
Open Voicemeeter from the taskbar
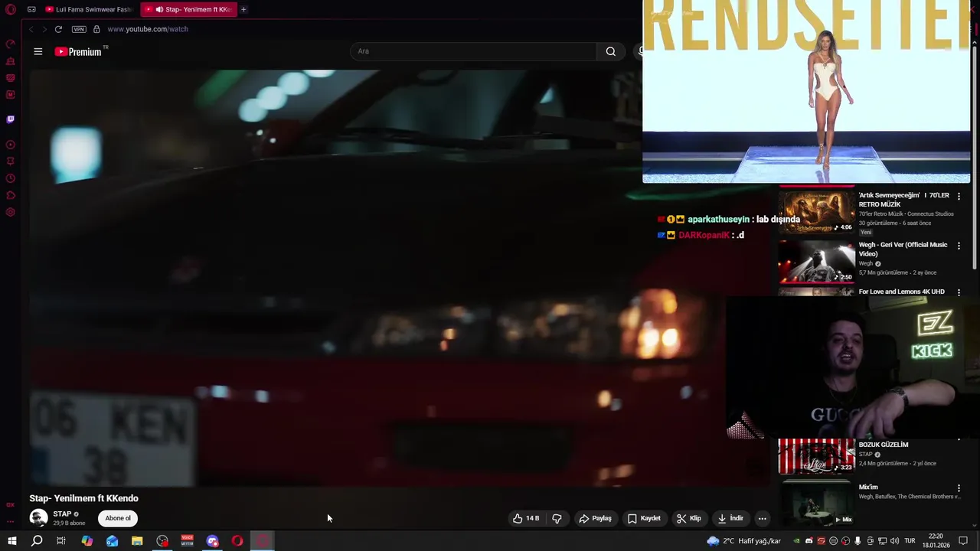(x=188, y=541)
